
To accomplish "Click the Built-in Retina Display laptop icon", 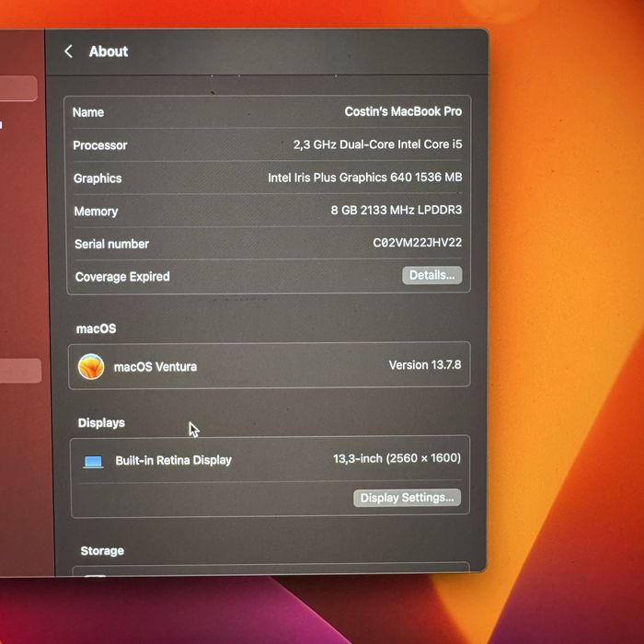I will (x=93, y=462).
